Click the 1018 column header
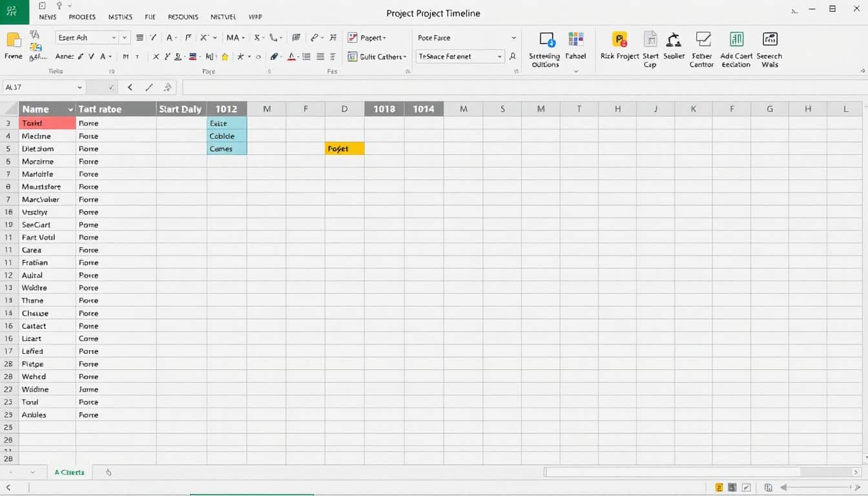 (384, 109)
